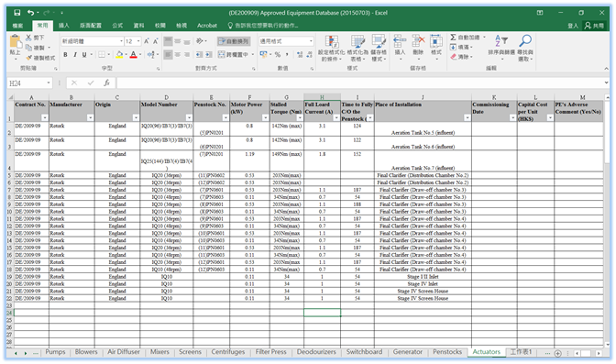Image resolution: width=616 pixels, height=364 pixels.
Task: Click the Insert Function fx icon
Action: pos(106,83)
